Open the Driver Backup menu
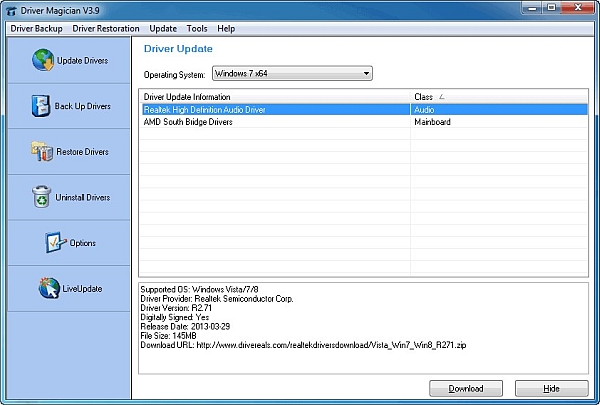The width and height of the screenshot is (600, 405). (x=35, y=29)
